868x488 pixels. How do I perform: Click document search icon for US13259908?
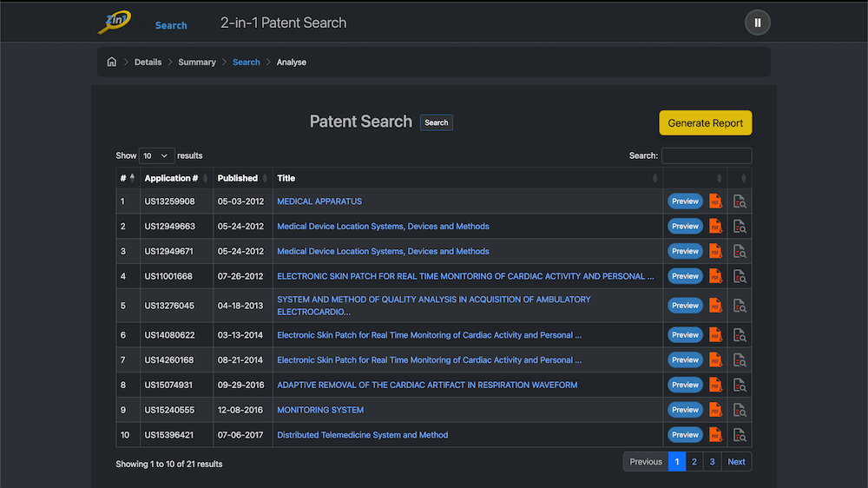740,201
